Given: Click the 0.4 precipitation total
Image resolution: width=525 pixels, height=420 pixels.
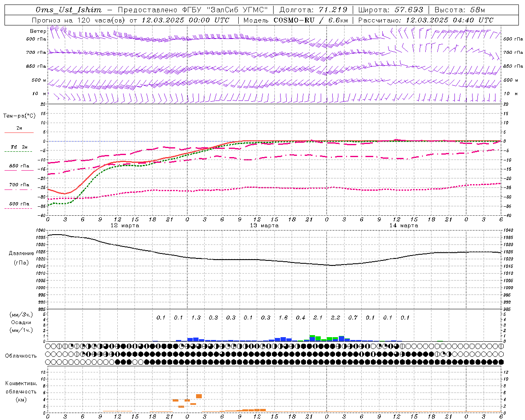Looking at the screenshot, I should click(x=301, y=317).
